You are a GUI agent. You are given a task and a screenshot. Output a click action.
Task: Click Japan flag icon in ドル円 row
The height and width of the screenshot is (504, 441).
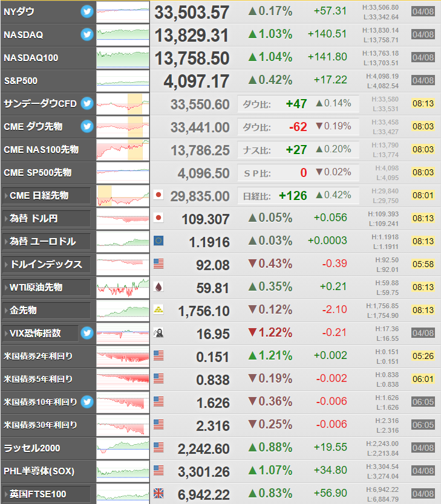tap(158, 218)
